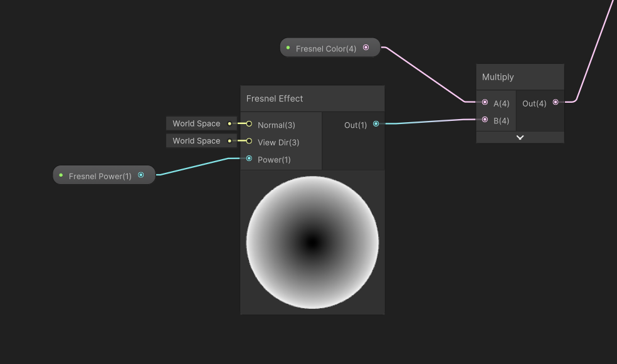Image resolution: width=617 pixels, height=364 pixels.
Task: Click the yellow dot on the first World Space field
Action: coord(229,123)
